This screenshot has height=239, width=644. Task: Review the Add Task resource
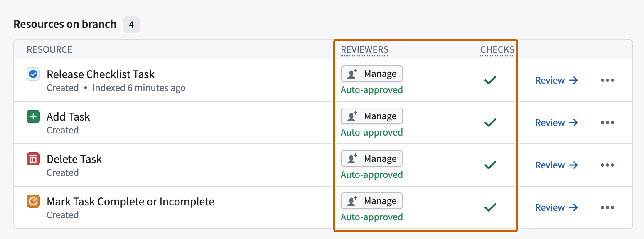click(x=556, y=123)
